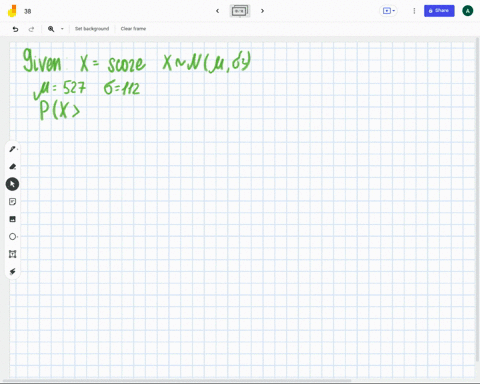
Task: Open the Jamboard home logo
Action: (x=12, y=11)
